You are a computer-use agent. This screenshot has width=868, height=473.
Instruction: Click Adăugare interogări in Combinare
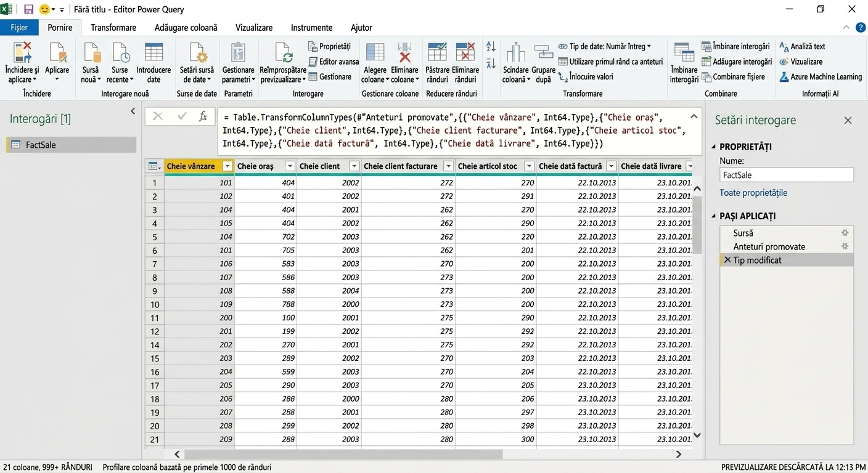tap(737, 62)
